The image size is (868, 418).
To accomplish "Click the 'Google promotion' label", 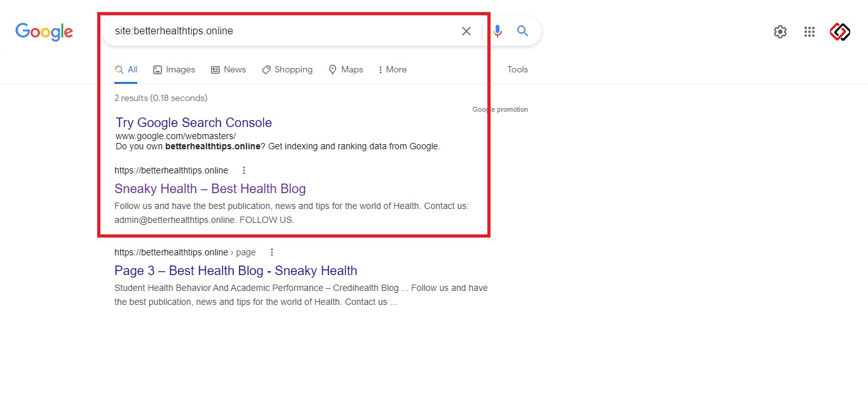I will (x=500, y=109).
